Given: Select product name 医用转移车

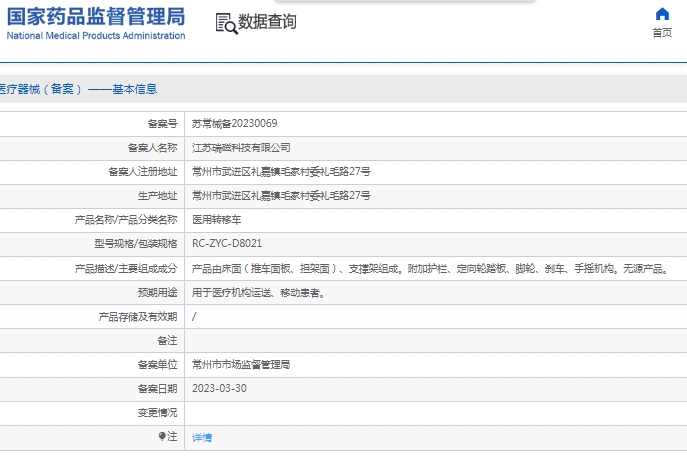Looking at the screenshot, I should 216,220.
